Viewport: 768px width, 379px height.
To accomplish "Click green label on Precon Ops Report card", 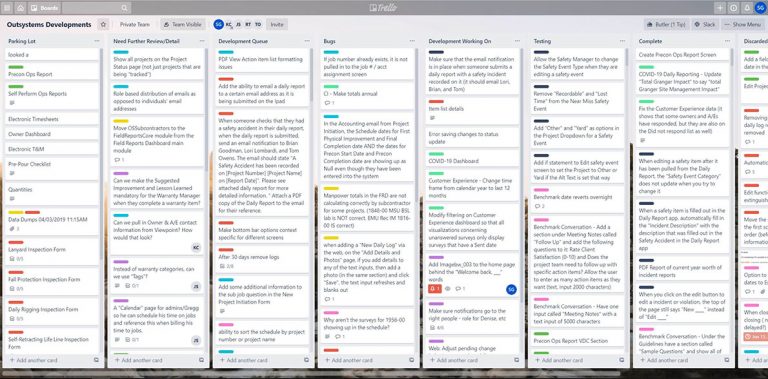I will pos(16,67).
